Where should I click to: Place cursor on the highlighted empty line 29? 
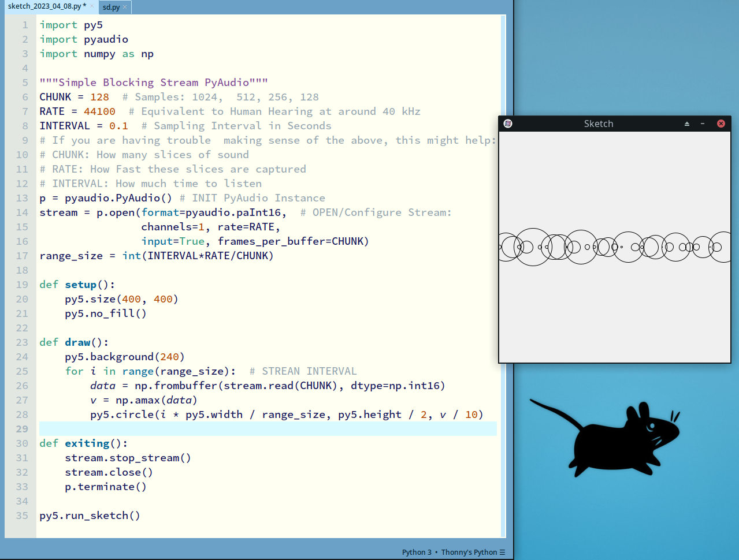point(268,429)
